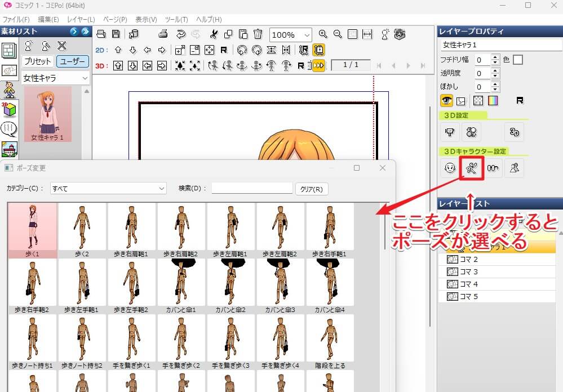Click the クリア(R) button

[x=311, y=189]
